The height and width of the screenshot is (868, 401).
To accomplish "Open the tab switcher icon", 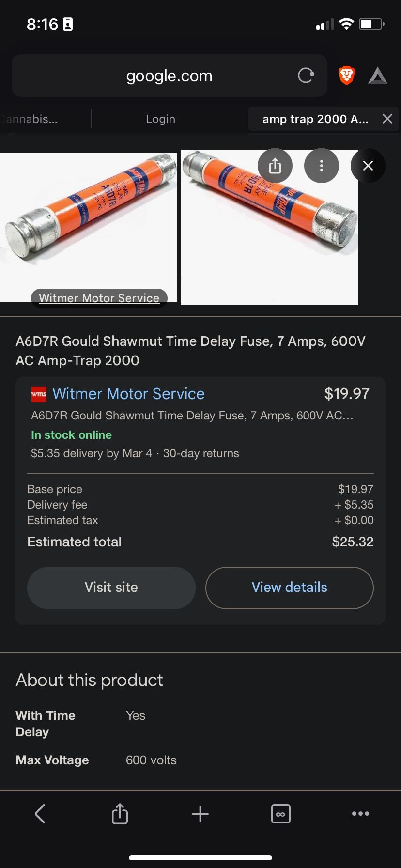I will pyautogui.click(x=281, y=814).
